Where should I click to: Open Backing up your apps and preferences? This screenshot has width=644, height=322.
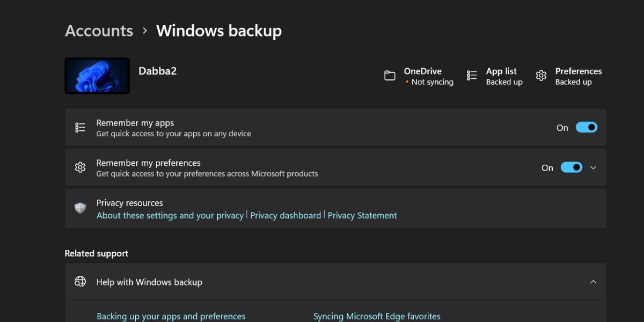(x=171, y=316)
